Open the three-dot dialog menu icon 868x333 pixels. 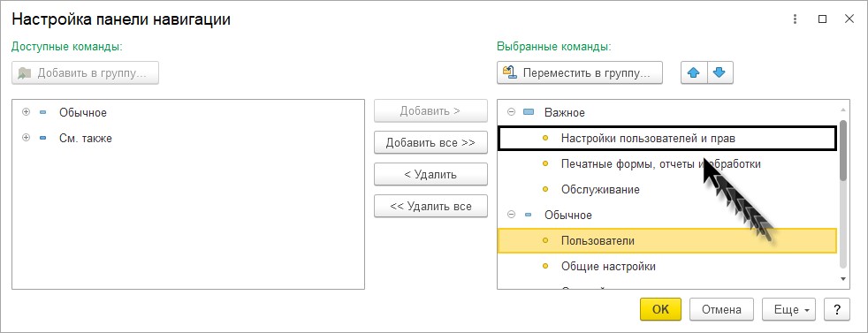click(795, 19)
